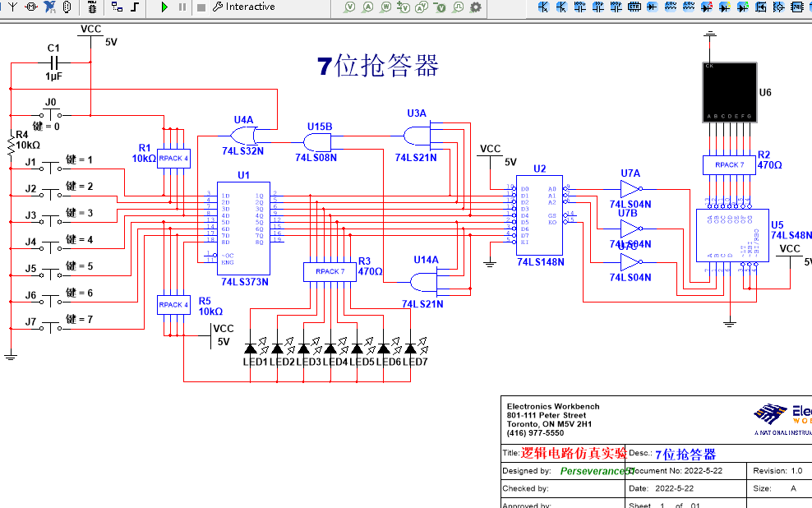This screenshot has width=812, height=508.
Task: Select the 74LS148N encoder chip U2
Action: point(538,214)
